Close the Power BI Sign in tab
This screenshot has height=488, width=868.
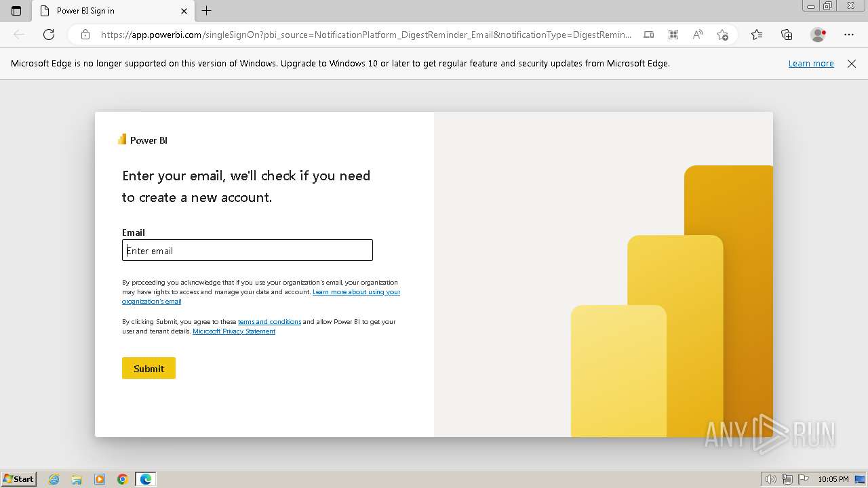point(184,11)
